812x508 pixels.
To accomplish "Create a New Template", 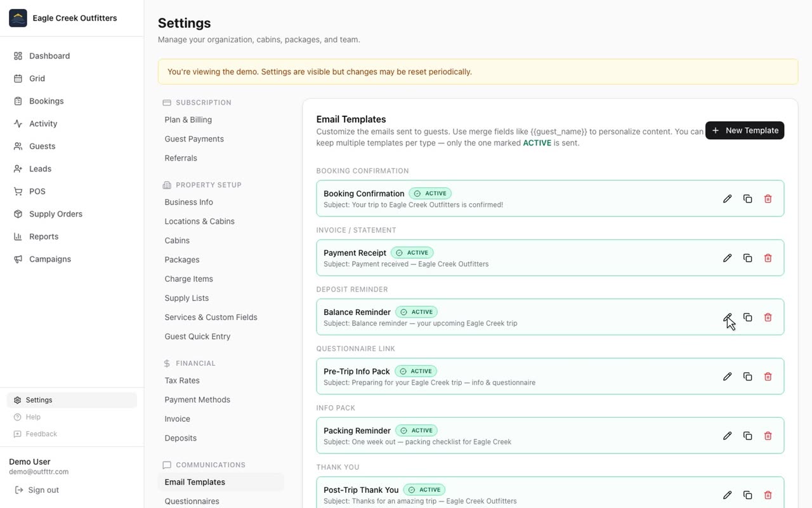I will pos(745,130).
